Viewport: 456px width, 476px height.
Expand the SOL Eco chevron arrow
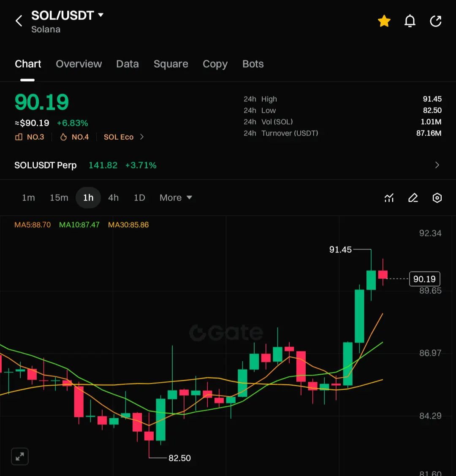[x=141, y=137]
